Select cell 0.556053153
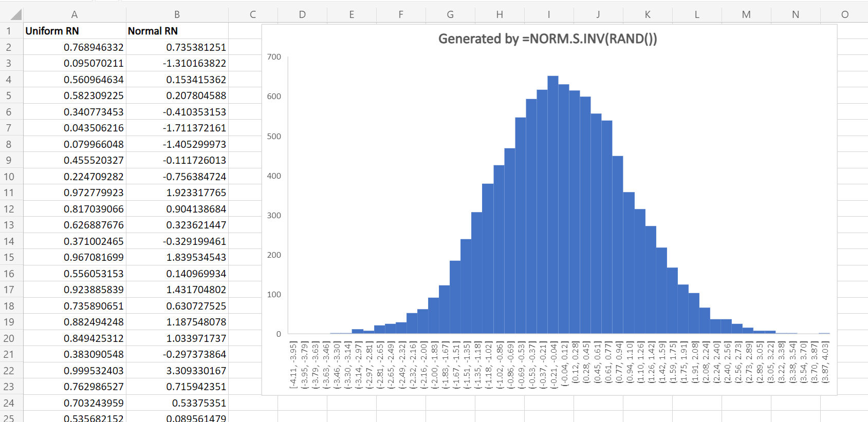The width and height of the screenshot is (868, 422). (75, 274)
